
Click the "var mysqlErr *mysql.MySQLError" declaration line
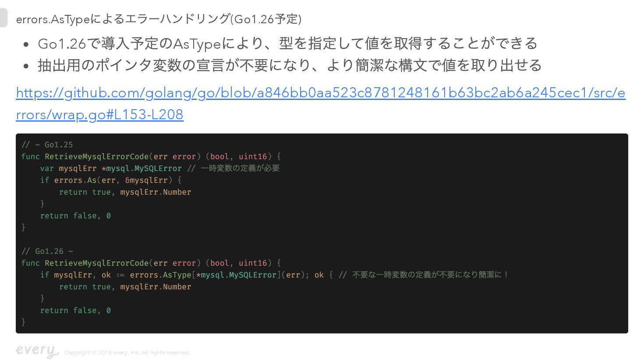click(111, 168)
